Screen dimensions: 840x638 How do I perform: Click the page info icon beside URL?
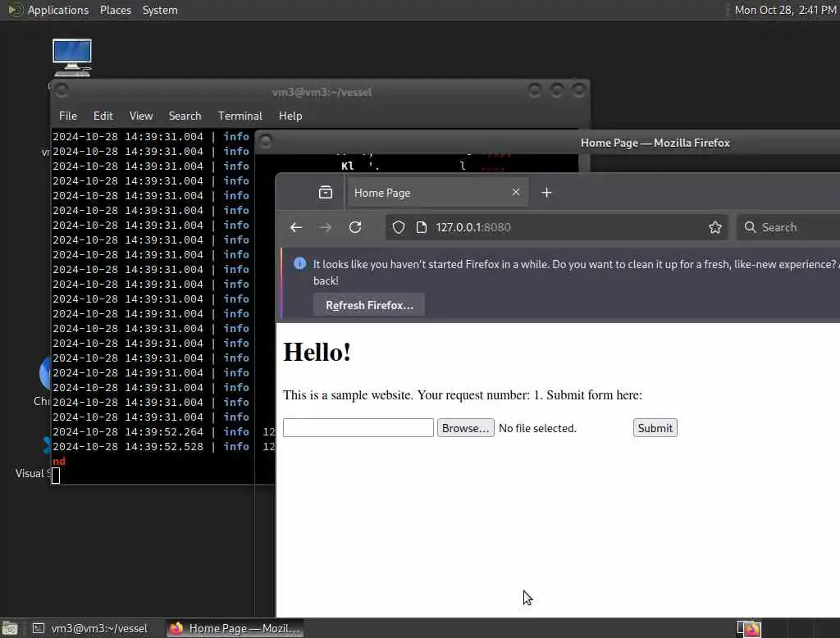pyautogui.click(x=422, y=228)
